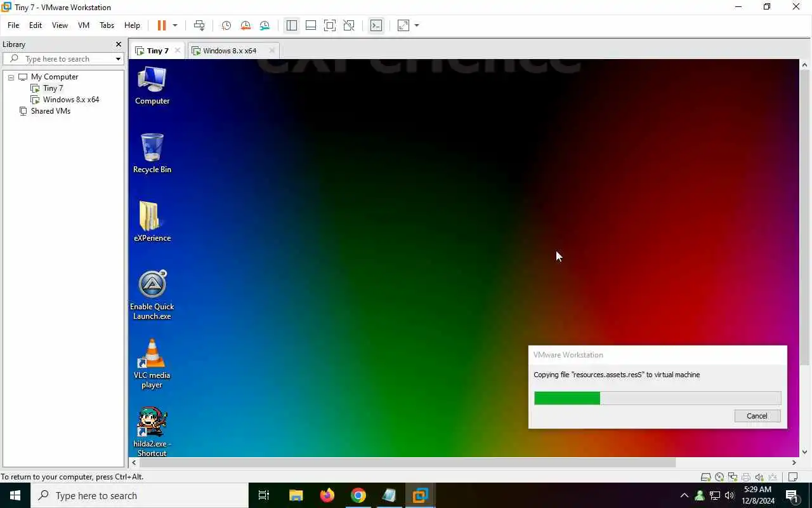
Task: Toggle the library sidebar view icon
Action: click(292, 25)
